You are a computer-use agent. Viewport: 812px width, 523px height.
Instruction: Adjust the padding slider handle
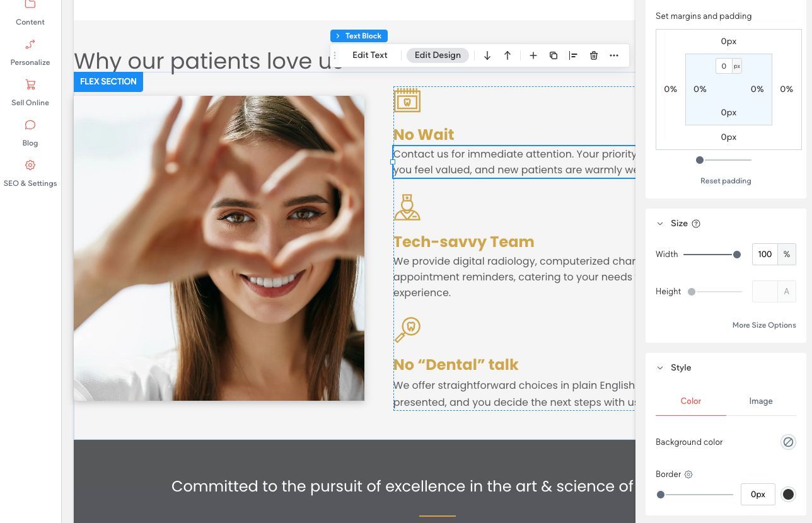click(700, 160)
